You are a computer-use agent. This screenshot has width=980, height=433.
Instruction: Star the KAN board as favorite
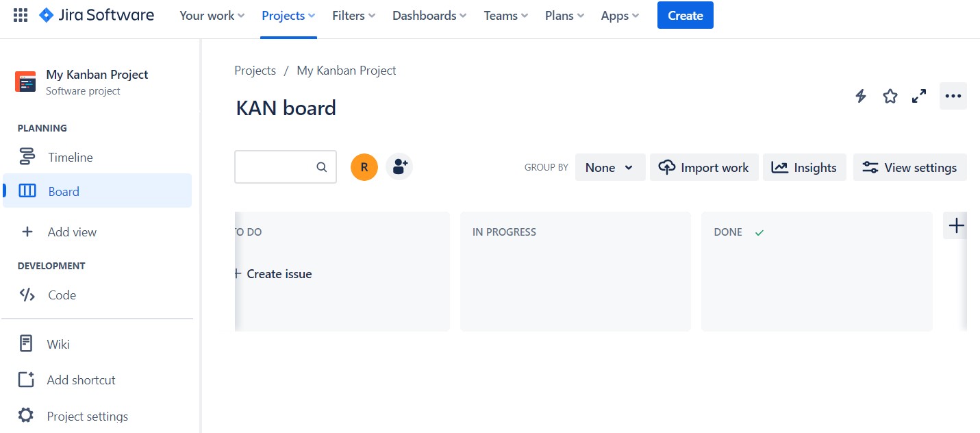click(890, 97)
